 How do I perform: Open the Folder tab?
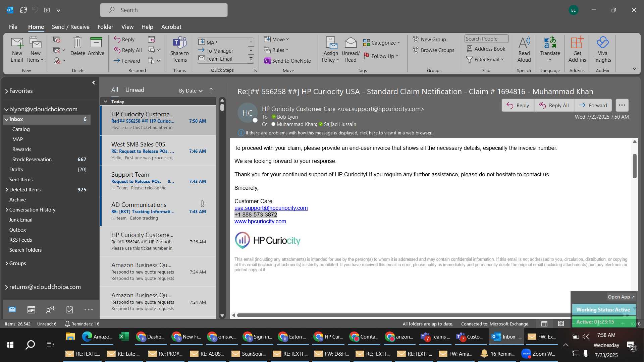105,27
